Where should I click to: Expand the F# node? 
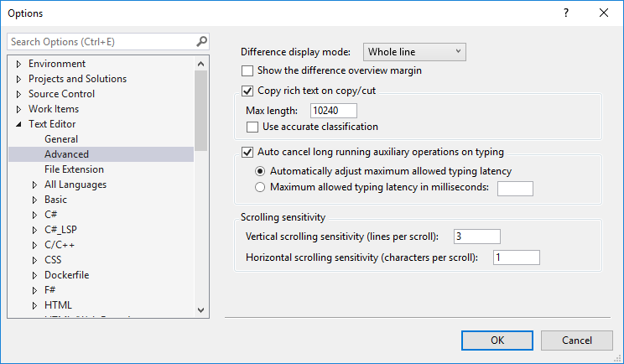pos(34,290)
